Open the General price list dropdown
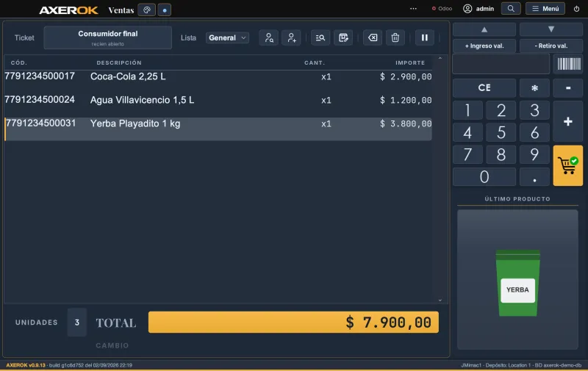 [x=227, y=38]
